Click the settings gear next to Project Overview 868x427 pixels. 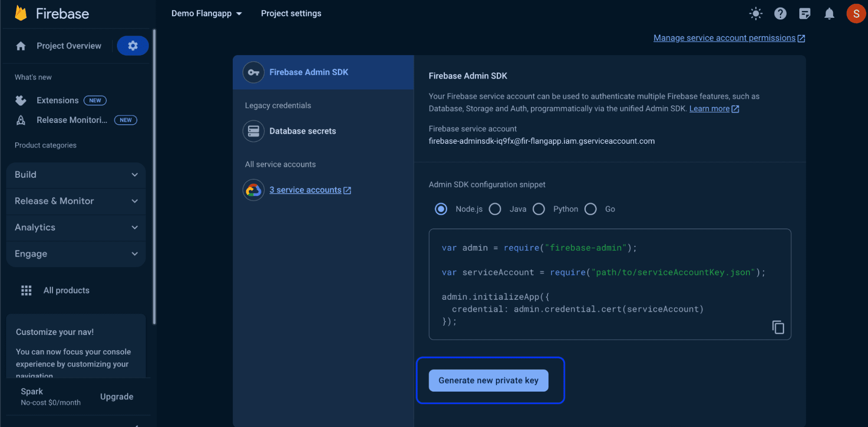[x=132, y=46]
